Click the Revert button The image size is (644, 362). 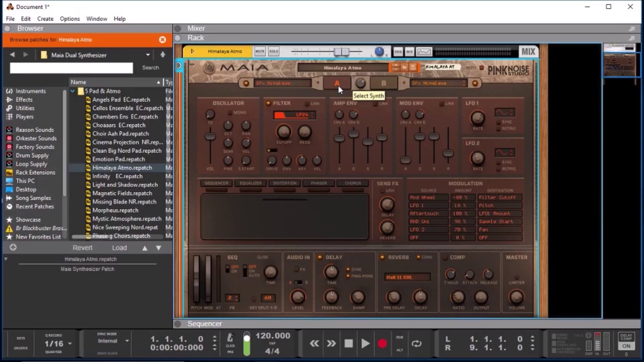pos(83,248)
